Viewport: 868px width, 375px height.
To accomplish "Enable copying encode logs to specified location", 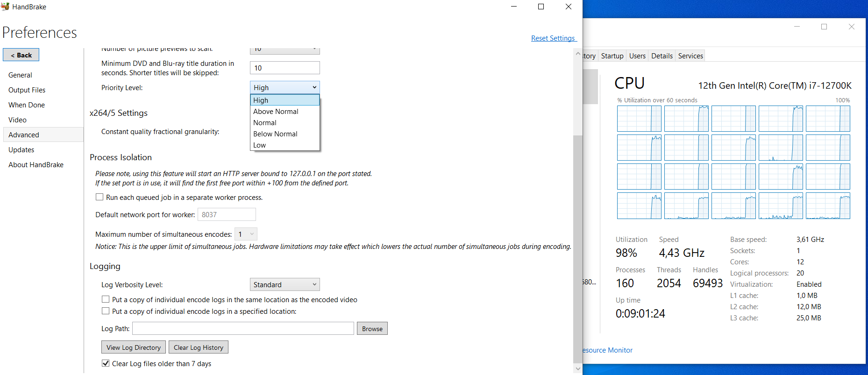I will [x=106, y=311].
